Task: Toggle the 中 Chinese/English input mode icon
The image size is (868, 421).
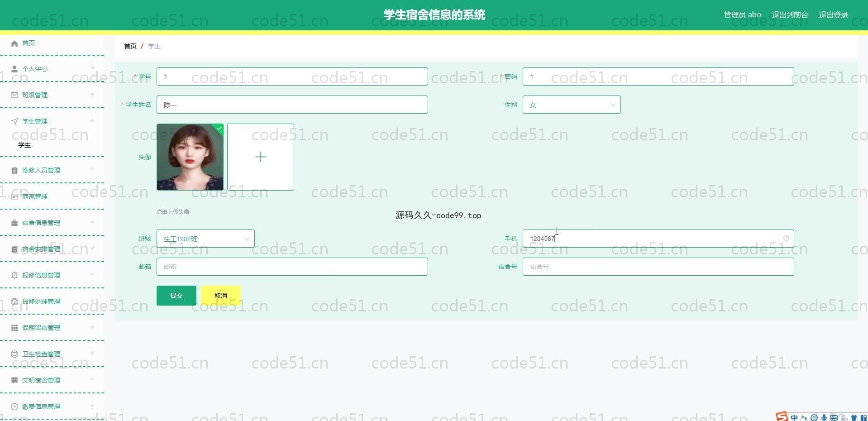Action: pos(794,417)
